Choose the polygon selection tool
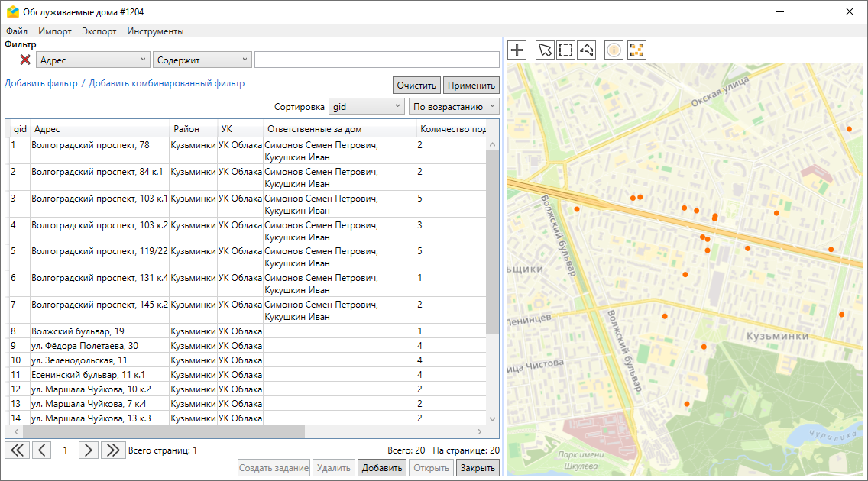868x481 pixels. click(x=587, y=50)
